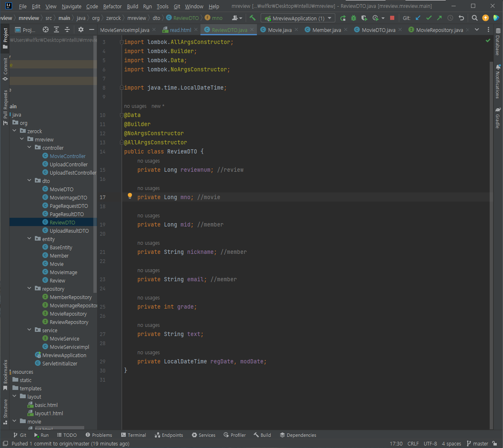The image size is (503, 448).
Task: Toggle the Bookmarks tool window
Action: pyautogui.click(x=5, y=375)
